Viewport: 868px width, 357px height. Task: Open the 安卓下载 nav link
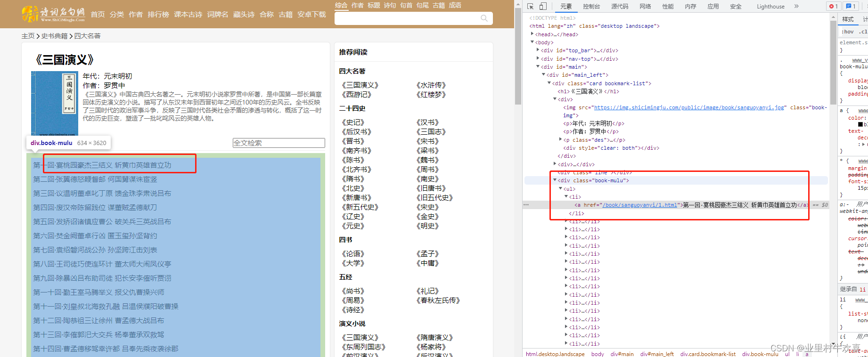tap(311, 14)
